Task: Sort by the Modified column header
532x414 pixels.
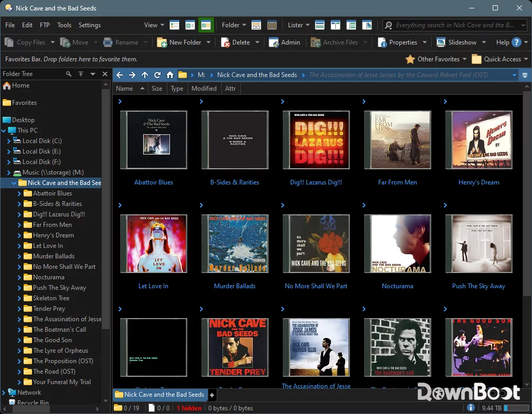Action: pos(204,89)
